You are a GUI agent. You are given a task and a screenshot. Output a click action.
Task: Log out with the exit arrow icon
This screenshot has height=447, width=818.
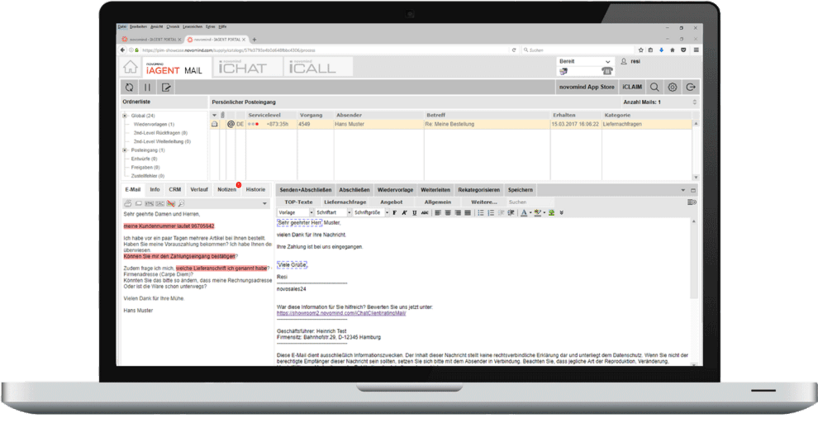tap(691, 87)
